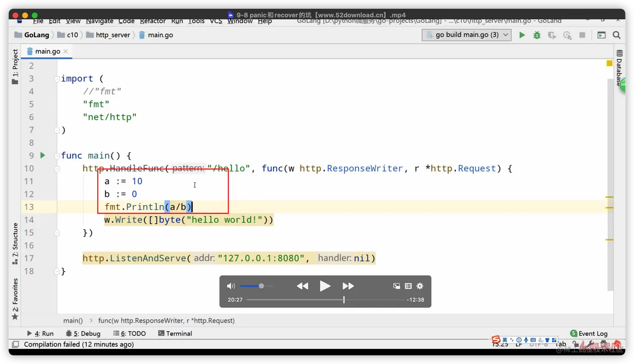Open the Terminal tool window
The width and height of the screenshot is (634, 364).
[175, 333]
